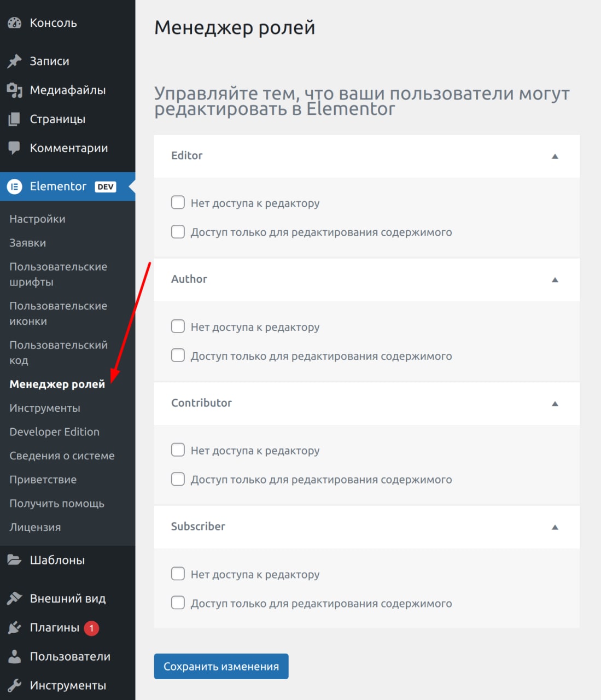Check Subscriber content-only editing access

178,603
